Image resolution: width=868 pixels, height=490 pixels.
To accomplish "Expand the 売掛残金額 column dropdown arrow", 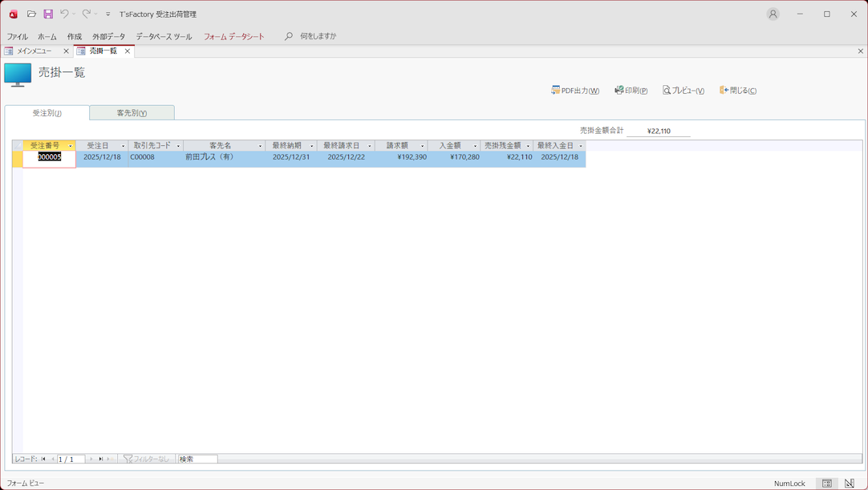I will (x=528, y=146).
